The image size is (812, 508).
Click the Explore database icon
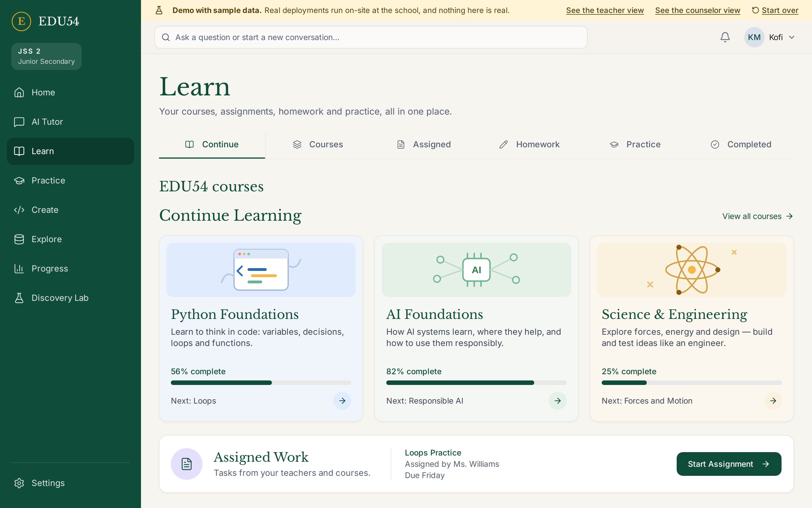(19, 239)
